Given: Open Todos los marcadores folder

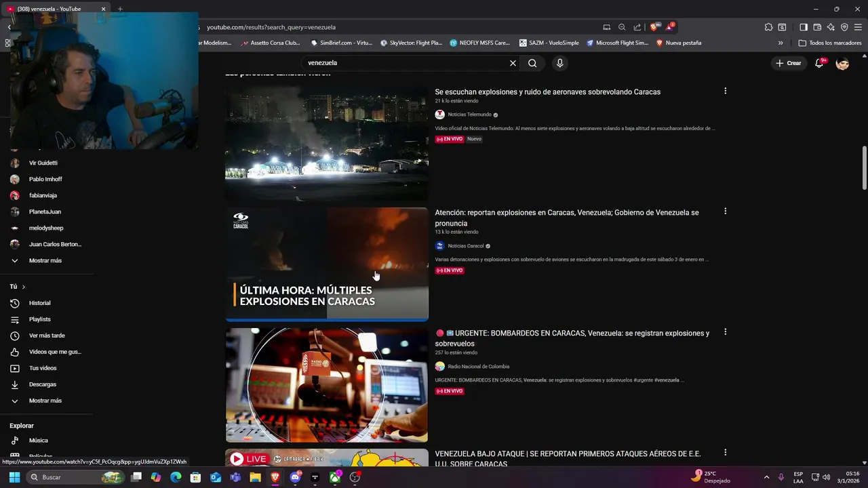Looking at the screenshot, I should click(830, 43).
